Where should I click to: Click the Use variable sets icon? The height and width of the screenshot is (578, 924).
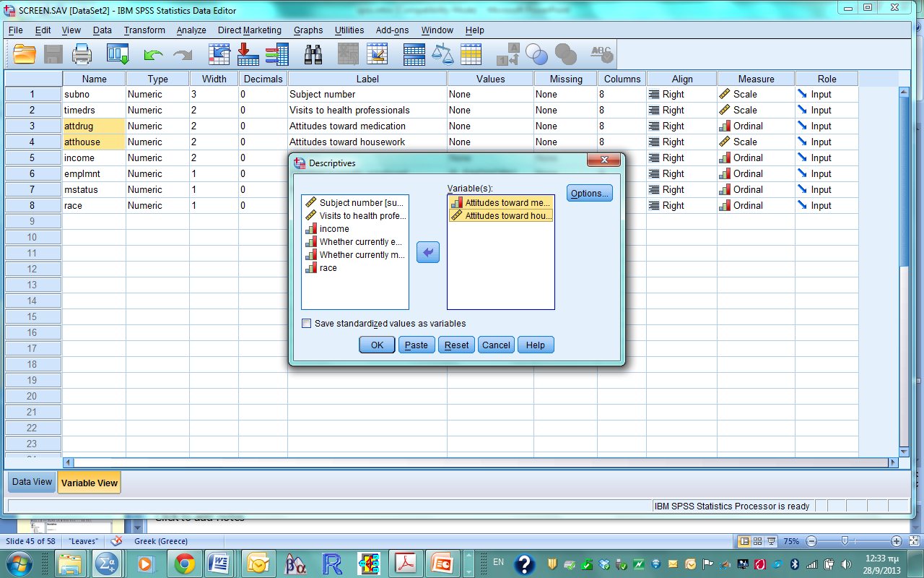[x=536, y=53]
